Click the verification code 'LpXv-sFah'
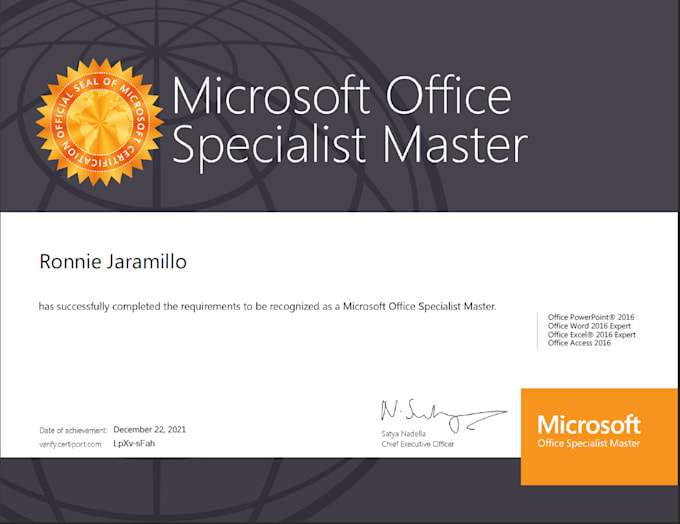The image size is (680, 524). pyautogui.click(x=134, y=443)
